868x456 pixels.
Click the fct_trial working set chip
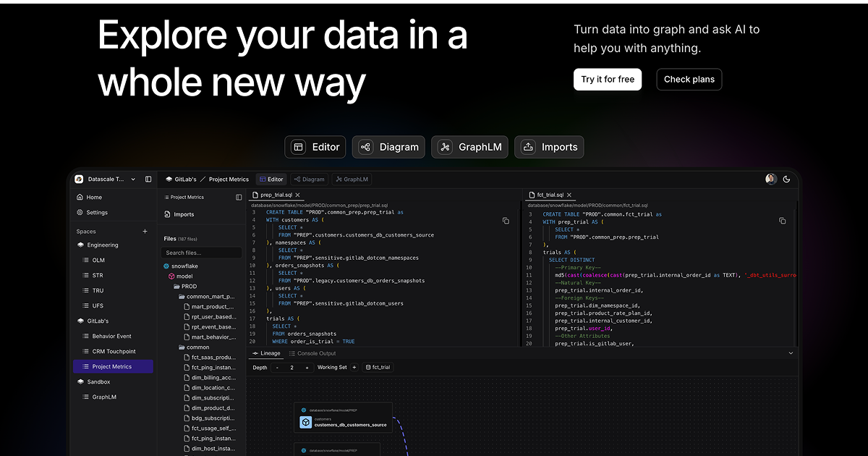[x=377, y=368]
